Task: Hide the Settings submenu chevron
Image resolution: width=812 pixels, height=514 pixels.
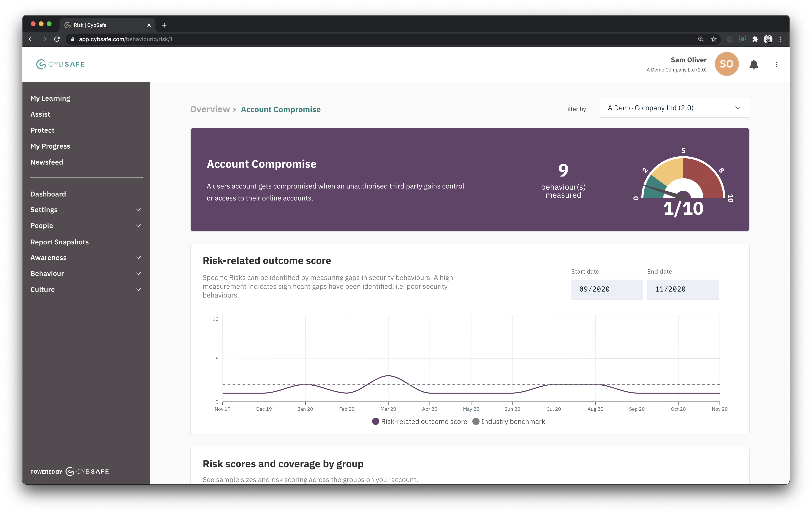Action: tap(138, 209)
